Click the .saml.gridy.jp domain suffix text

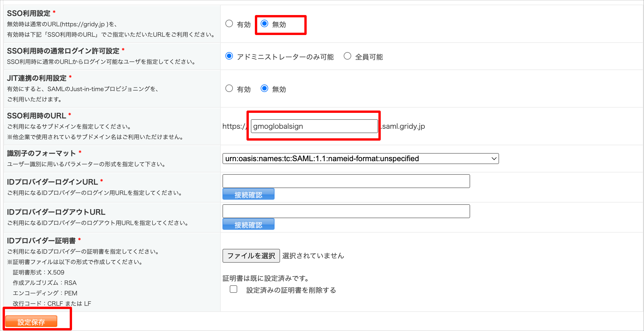[403, 126]
